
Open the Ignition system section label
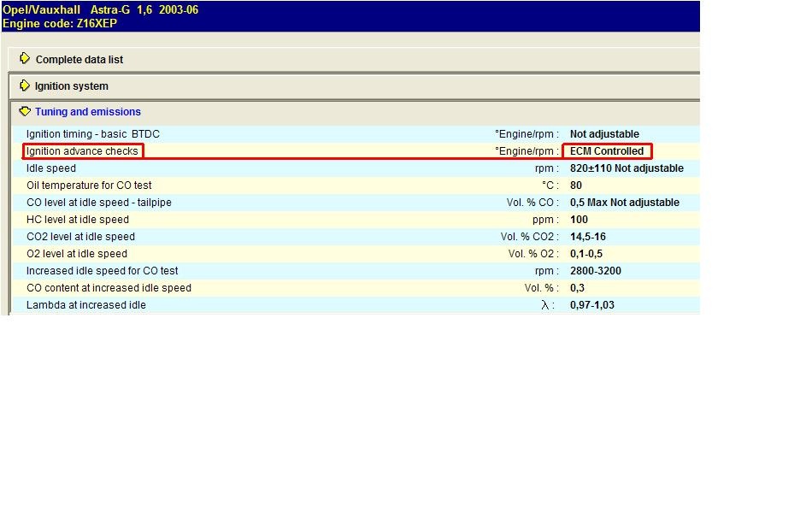point(72,86)
